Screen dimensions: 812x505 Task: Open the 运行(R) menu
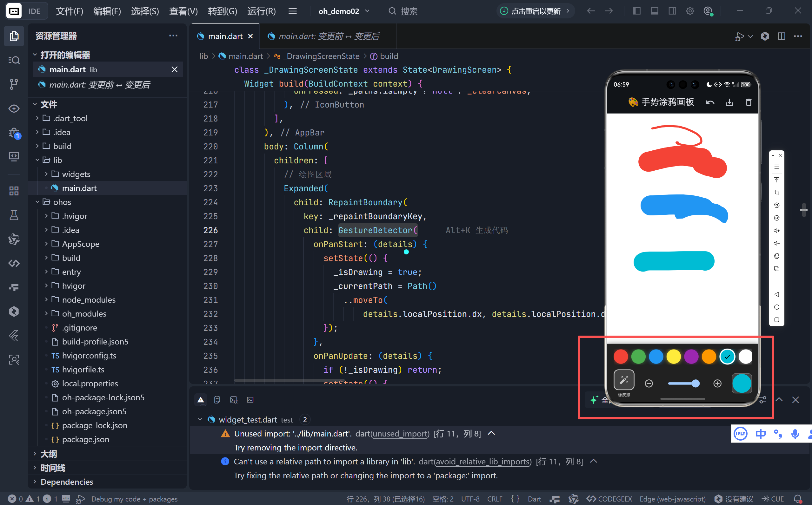(x=261, y=11)
